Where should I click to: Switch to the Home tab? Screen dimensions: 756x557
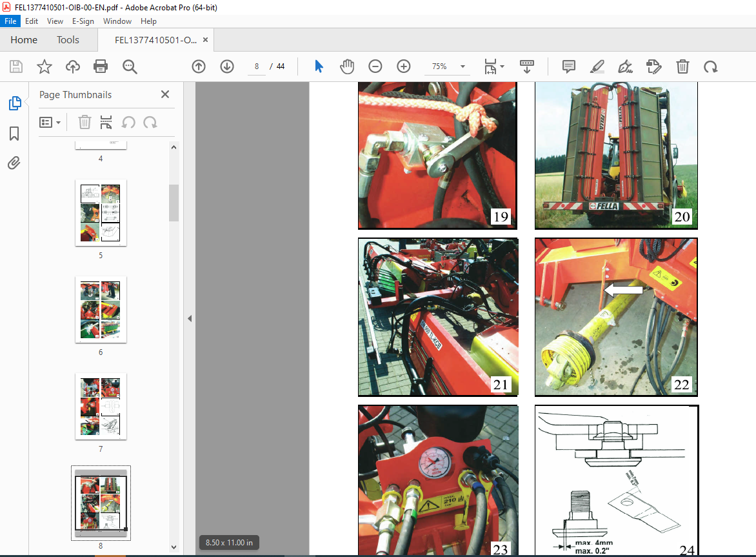[x=24, y=40]
